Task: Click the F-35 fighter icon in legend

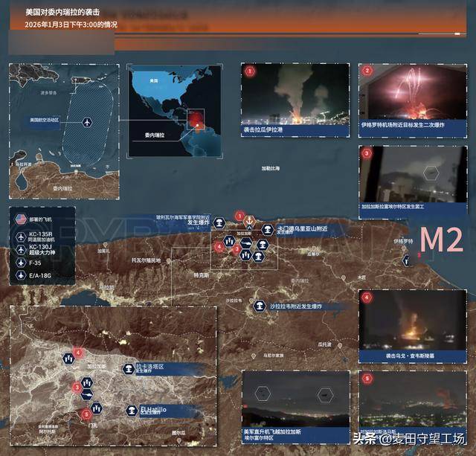Action: click(x=22, y=263)
